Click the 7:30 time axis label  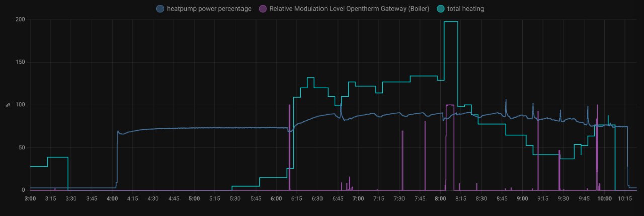[399, 199]
